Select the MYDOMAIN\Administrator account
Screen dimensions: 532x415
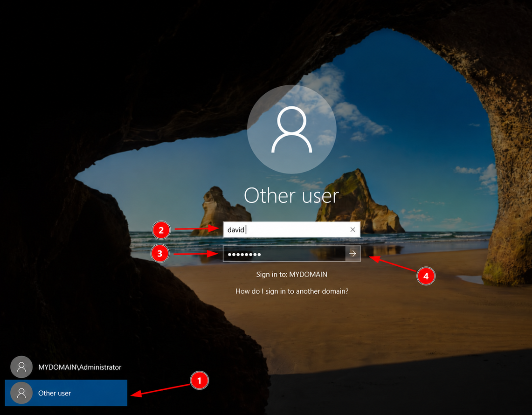pos(66,367)
